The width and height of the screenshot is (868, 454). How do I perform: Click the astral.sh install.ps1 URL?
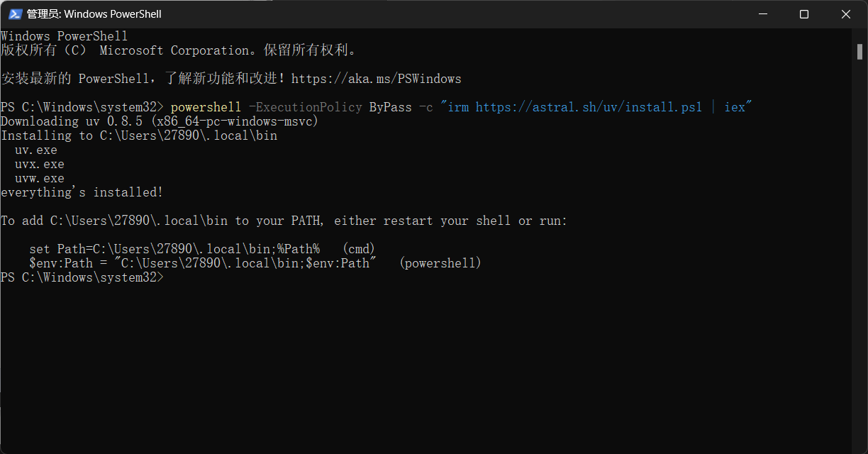(589, 107)
